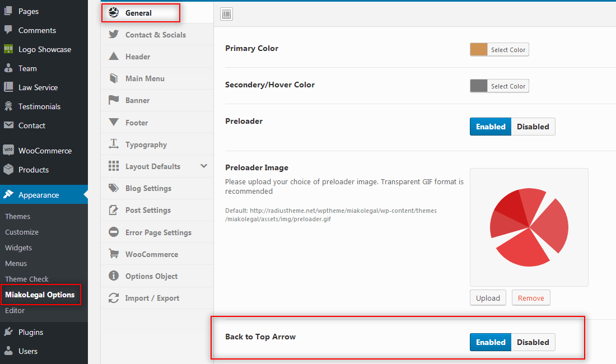
Task: Click the Upload preloader image button
Action: tap(488, 297)
